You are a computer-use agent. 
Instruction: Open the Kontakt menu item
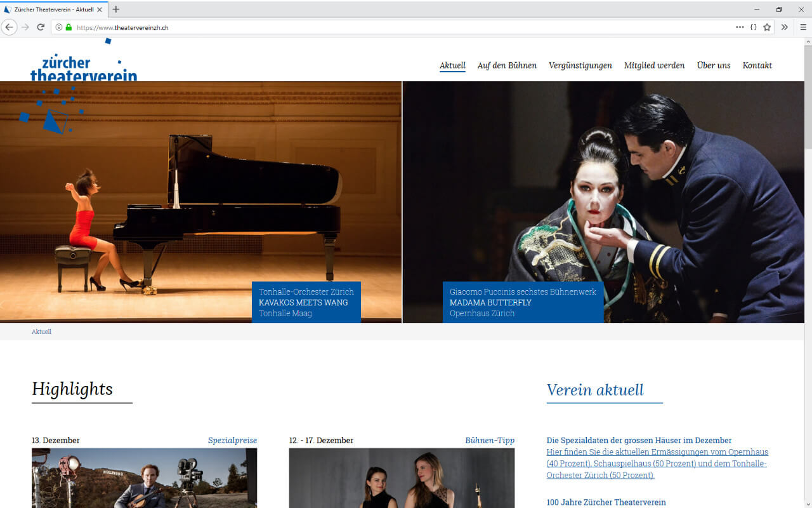coord(757,65)
